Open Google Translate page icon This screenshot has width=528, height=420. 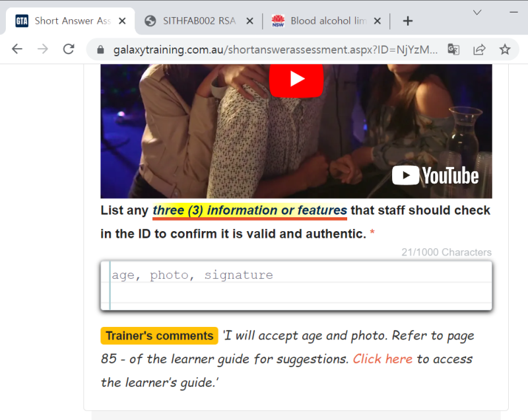(x=453, y=50)
